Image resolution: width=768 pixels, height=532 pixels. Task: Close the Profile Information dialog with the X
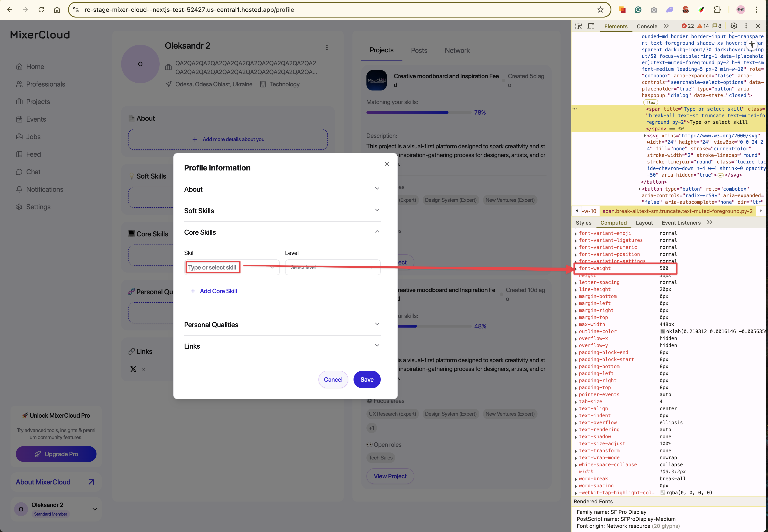click(387, 164)
